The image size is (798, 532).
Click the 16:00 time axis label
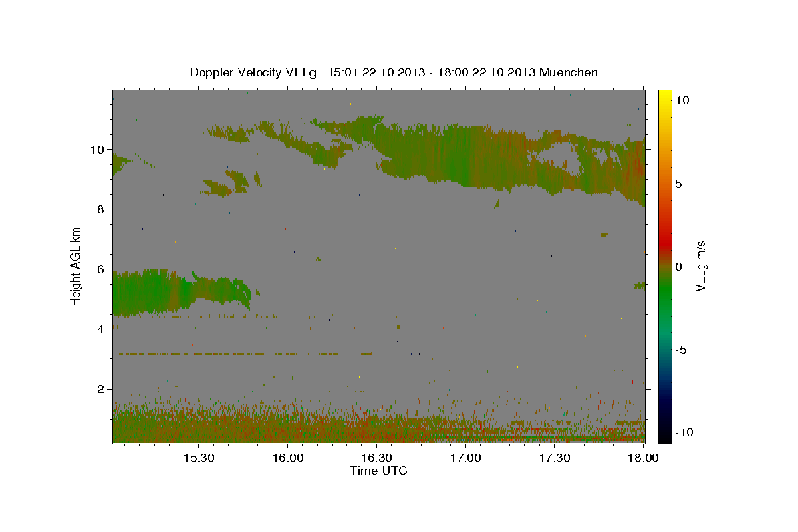(x=288, y=458)
